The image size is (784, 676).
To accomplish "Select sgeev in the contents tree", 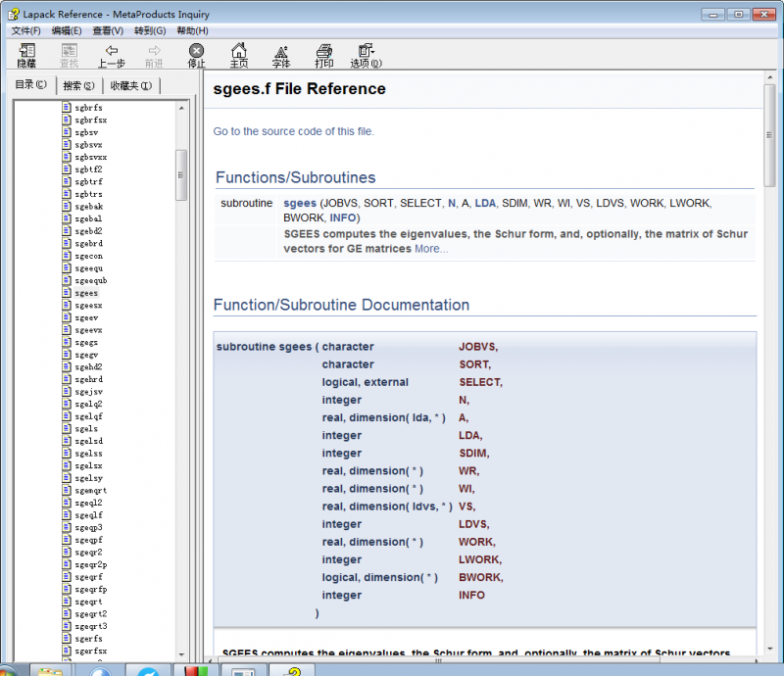I will 86,317.
